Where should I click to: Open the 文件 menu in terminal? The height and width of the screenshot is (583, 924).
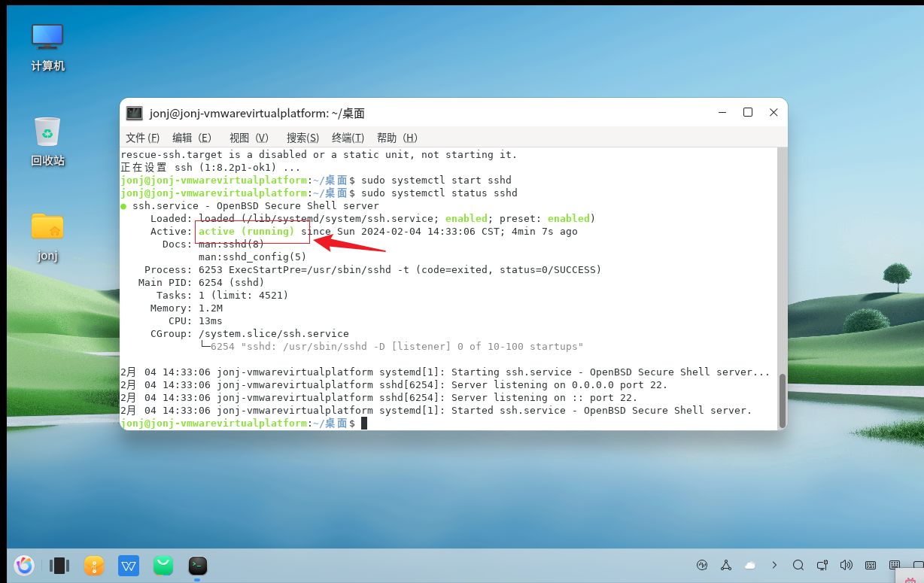coord(141,138)
